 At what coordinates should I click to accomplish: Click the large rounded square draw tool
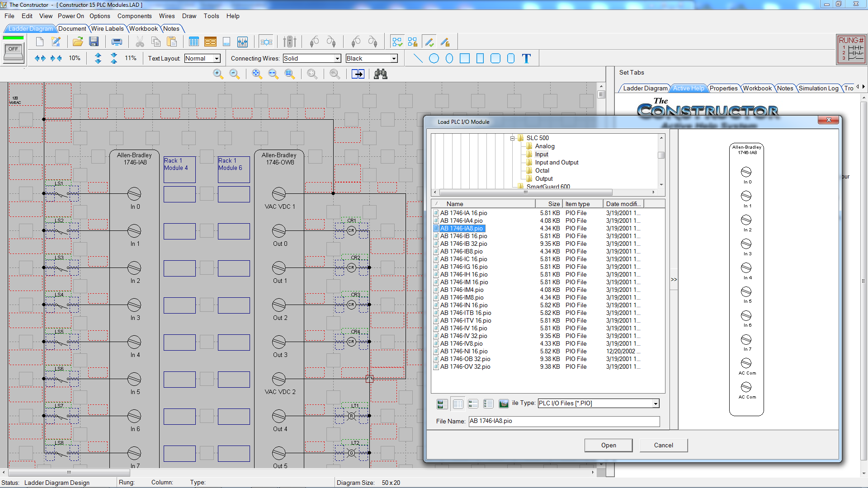tap(495, 58)
